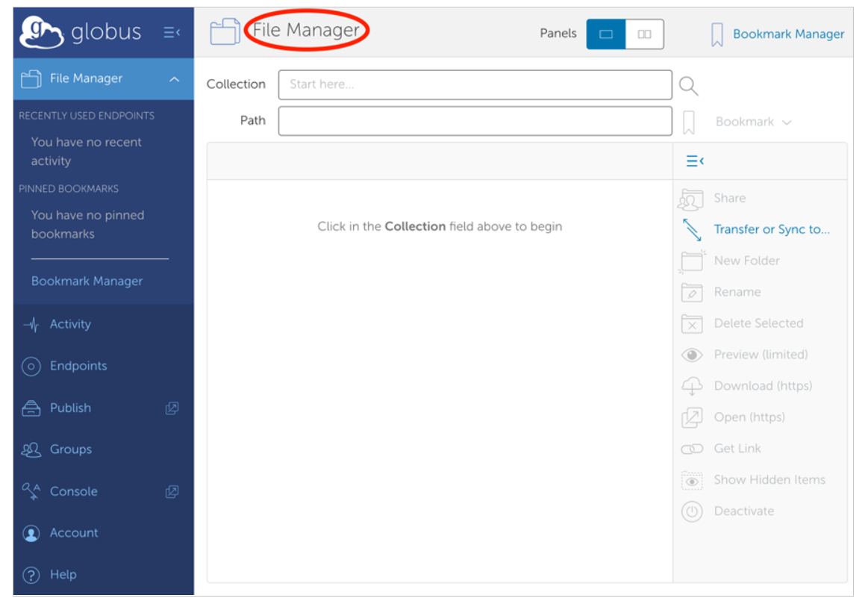Click the sidebar File Manager folder icon
Image resolution: width=868 pixels, height=610 pixels.
[x=31, y=79]
